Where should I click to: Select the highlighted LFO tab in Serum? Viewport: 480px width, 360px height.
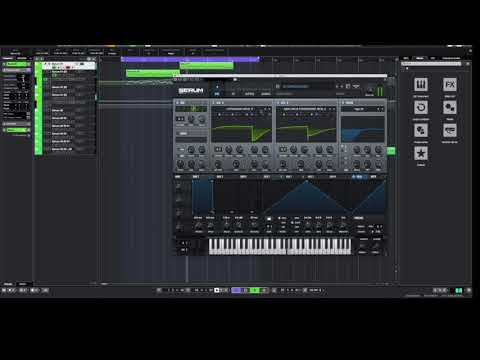tap(359, 177)
